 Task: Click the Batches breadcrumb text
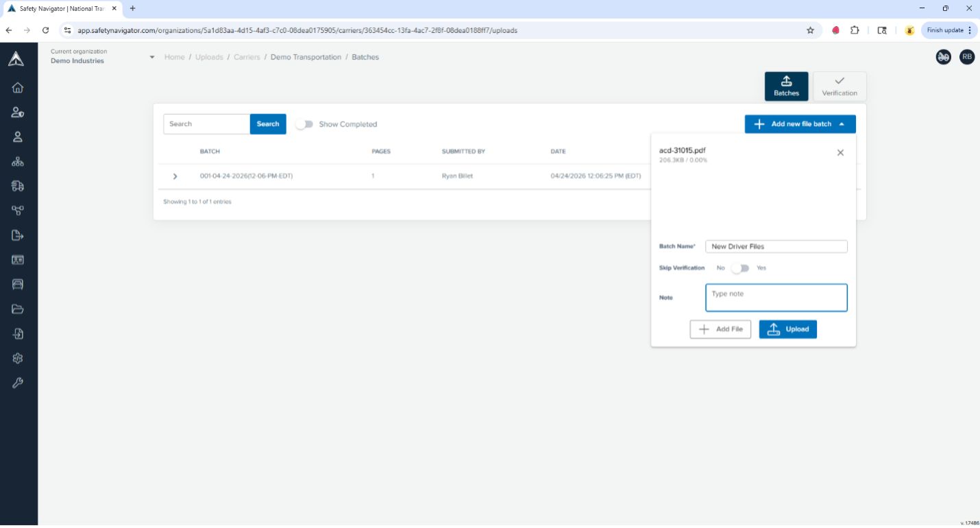365,57
